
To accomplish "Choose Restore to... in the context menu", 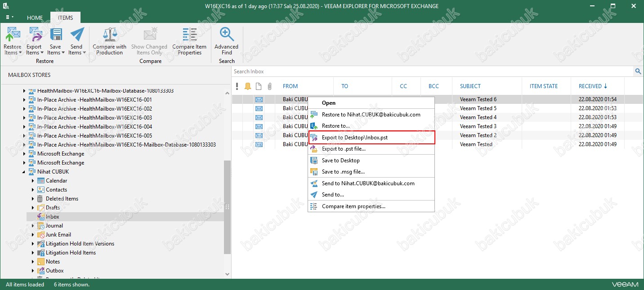I will point(371,126).
